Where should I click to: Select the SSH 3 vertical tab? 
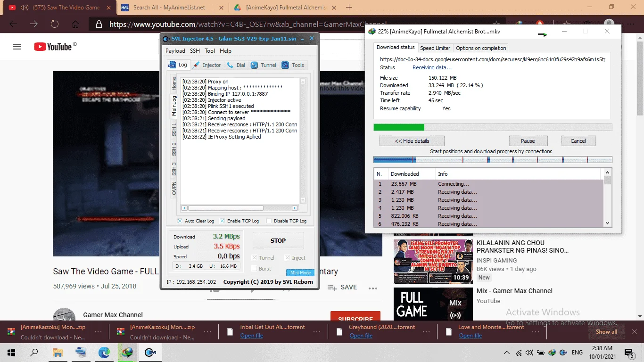click(x=174, y=169)
